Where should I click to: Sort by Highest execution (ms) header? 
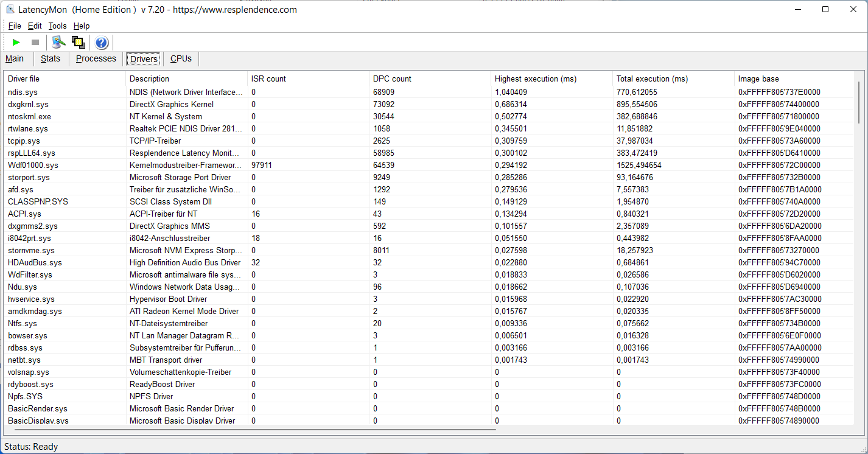pos(552,79)
